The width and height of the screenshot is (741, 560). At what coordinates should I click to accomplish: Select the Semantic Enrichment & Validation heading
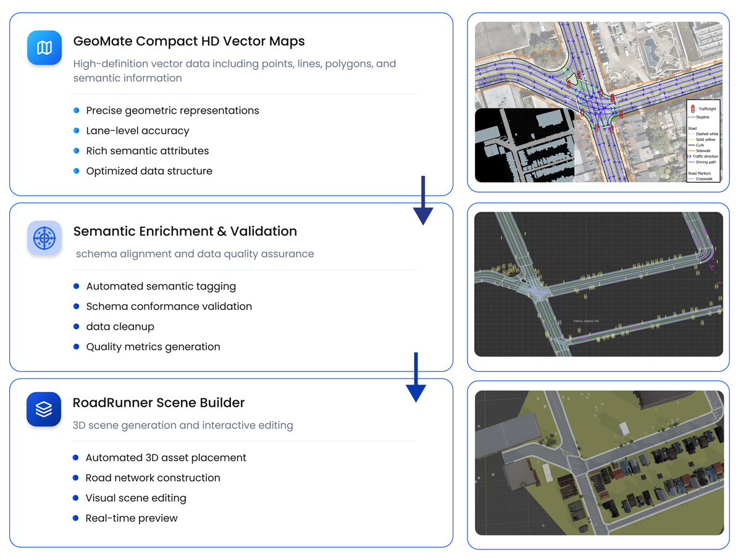[185, 232]
